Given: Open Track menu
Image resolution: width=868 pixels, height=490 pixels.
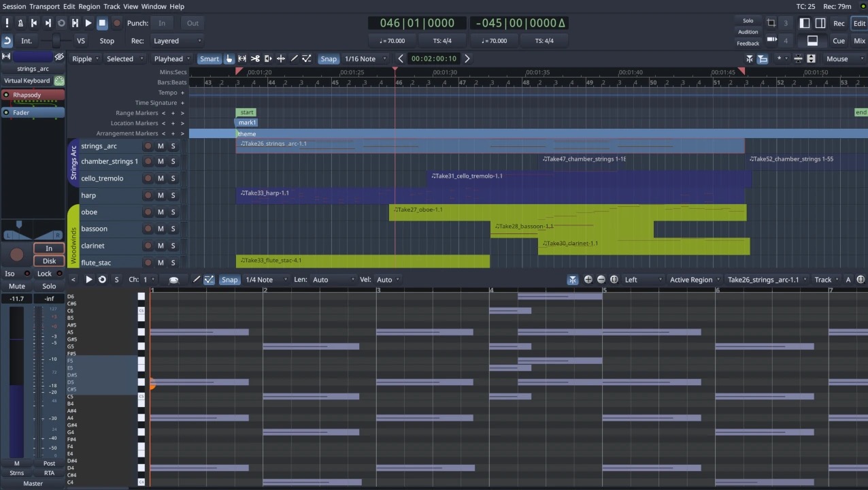Looking at the screenshot, I should coord(112,6).
